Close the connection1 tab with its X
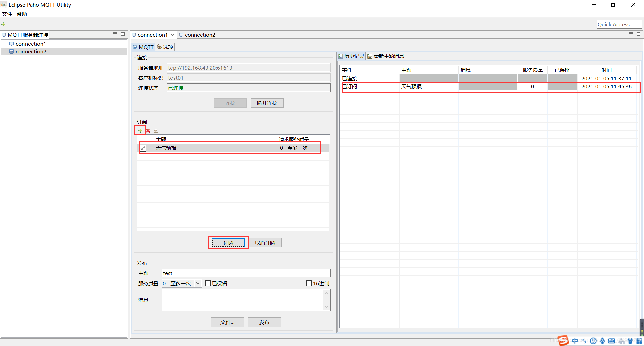Image resolution: width=644 pixels, height=346 pixels. [x=172, y=35]
